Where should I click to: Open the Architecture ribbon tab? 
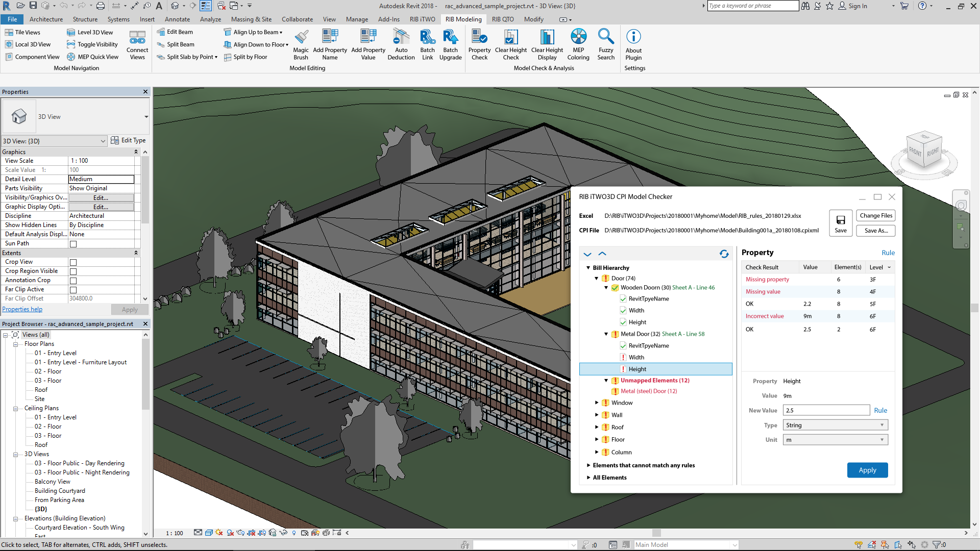[46, 19]
